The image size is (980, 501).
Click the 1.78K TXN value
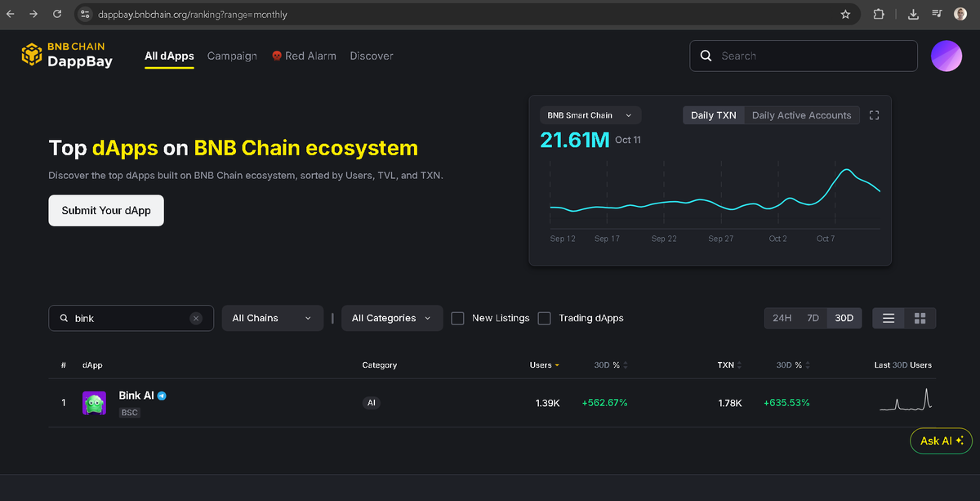coord(730,403)
